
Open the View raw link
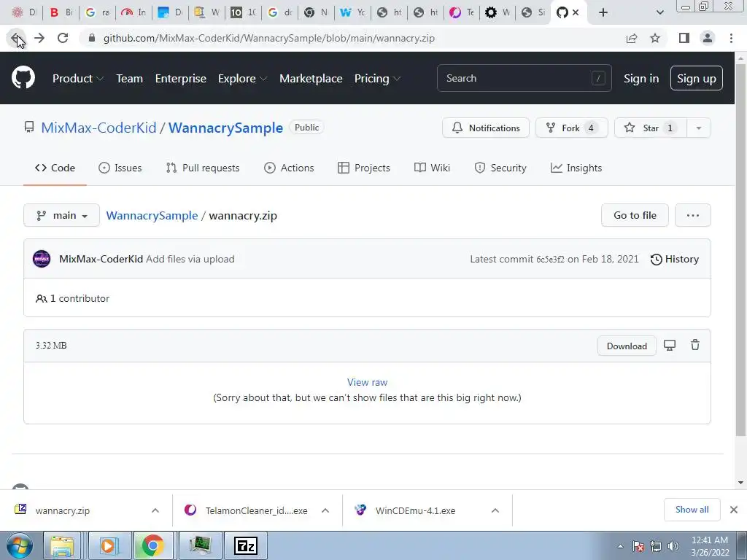[x=368, y=382]
